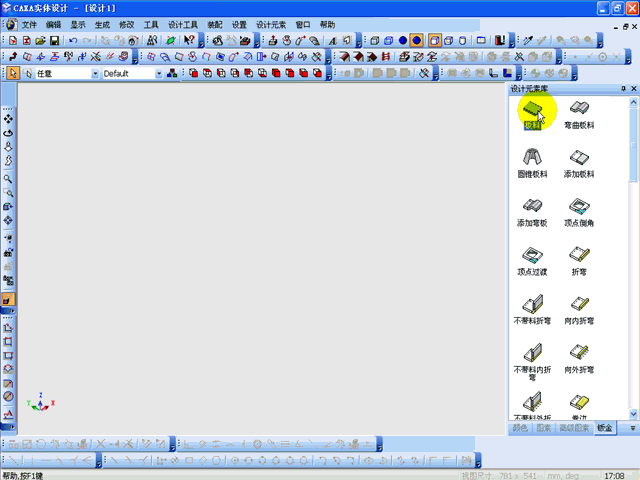Switch to the 颜色 catalog tab

click(520, 428)
